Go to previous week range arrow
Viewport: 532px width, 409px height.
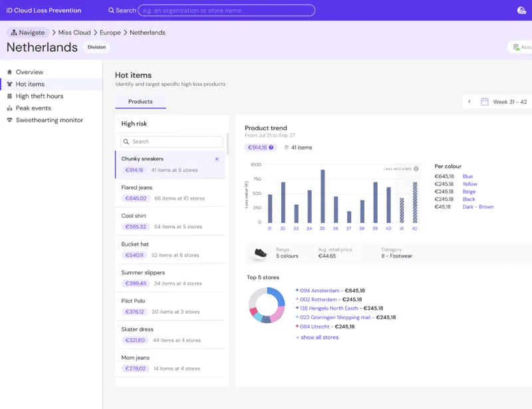(469, 102)
